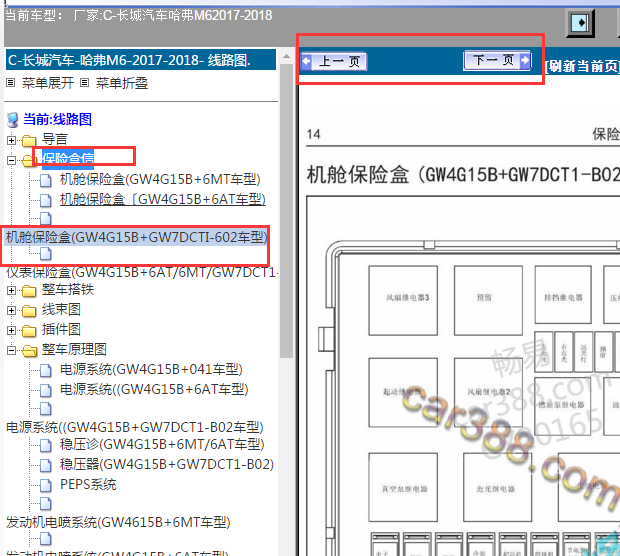
Task: Open 稳压诊(GW4G15B+6MT/6AT车型)
Action: (x=162, y=444)
